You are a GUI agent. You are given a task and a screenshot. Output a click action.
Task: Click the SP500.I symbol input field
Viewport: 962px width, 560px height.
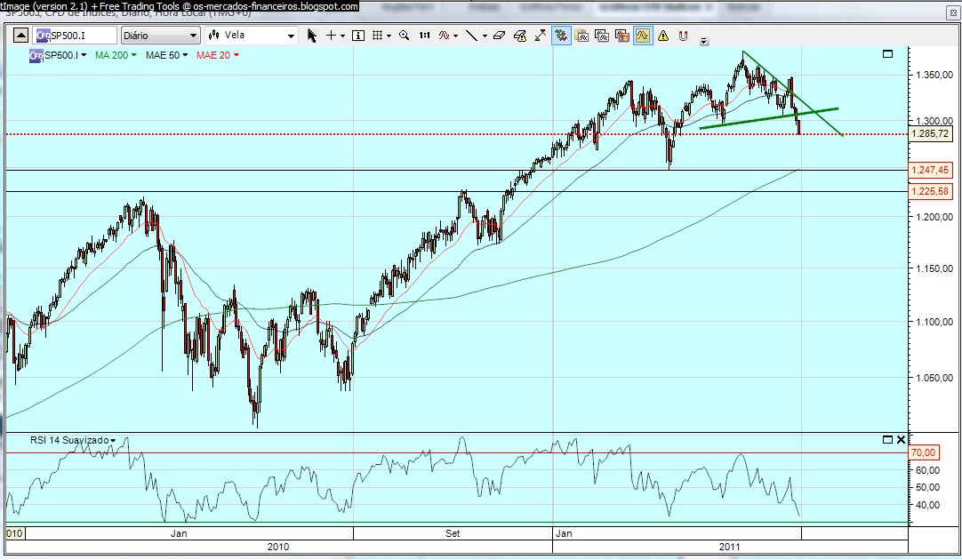tap(76, 36)
